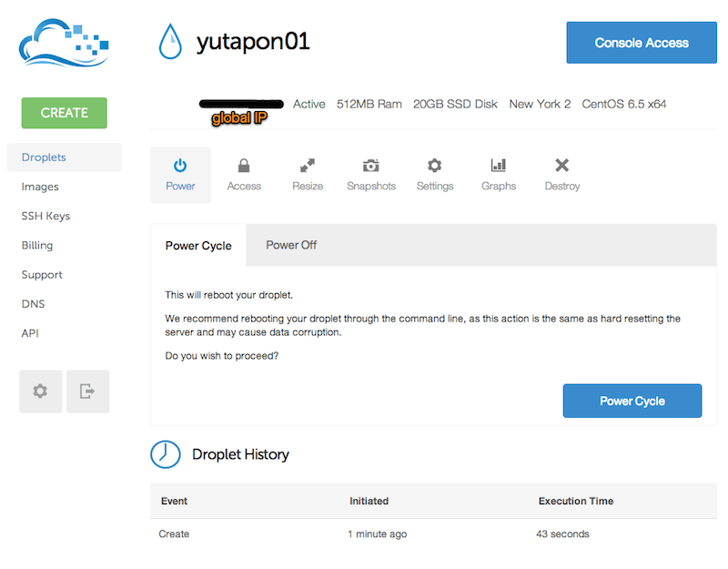Open Support in the sidebar
The width and height of the screenshot is (728, 569).
(x=42, y=275)
